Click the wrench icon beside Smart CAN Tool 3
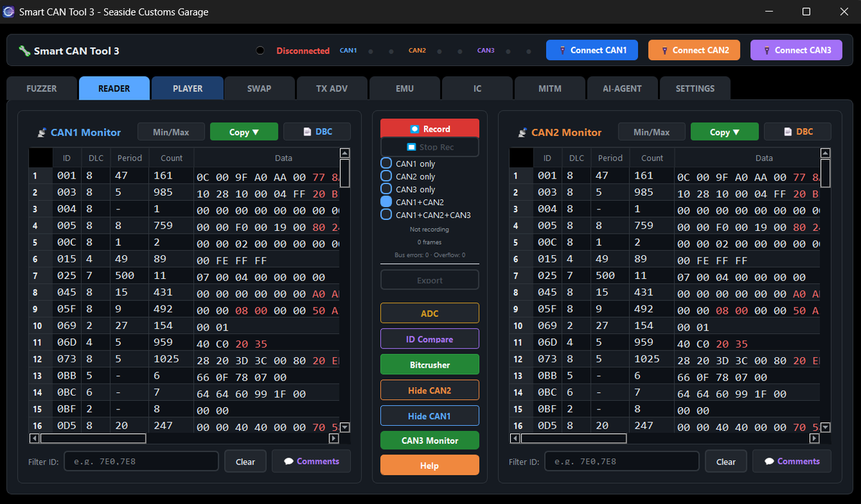 (24, 51)
